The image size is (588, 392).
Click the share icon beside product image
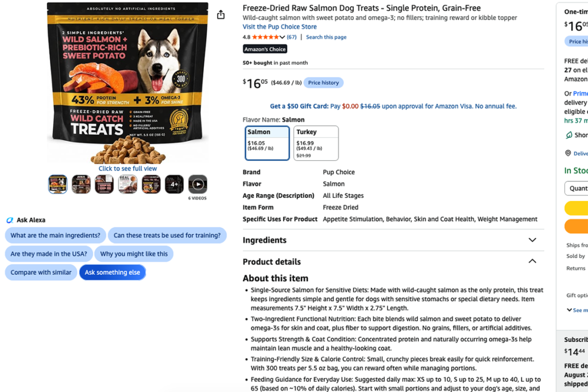pyautogui.click(x=221, y=14)
